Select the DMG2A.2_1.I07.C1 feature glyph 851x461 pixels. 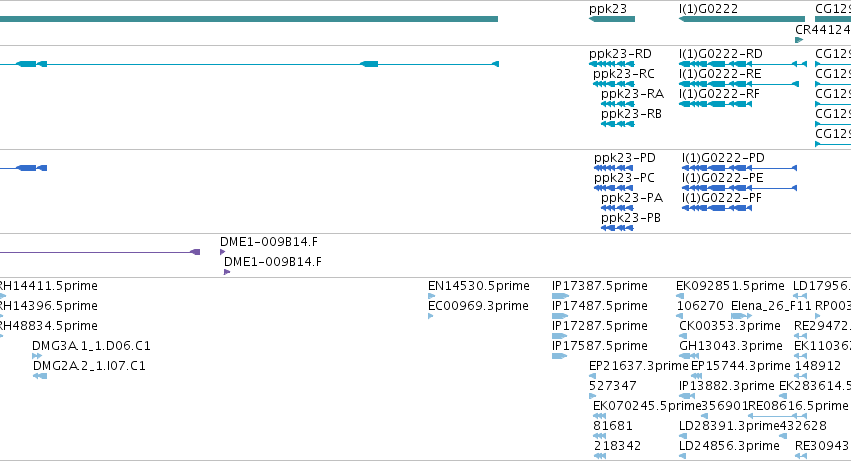40,376
